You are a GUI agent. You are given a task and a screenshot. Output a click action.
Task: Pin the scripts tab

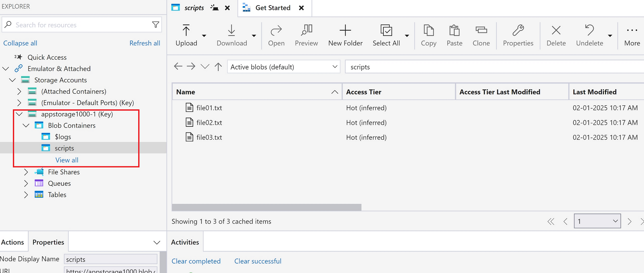[214, 8]
